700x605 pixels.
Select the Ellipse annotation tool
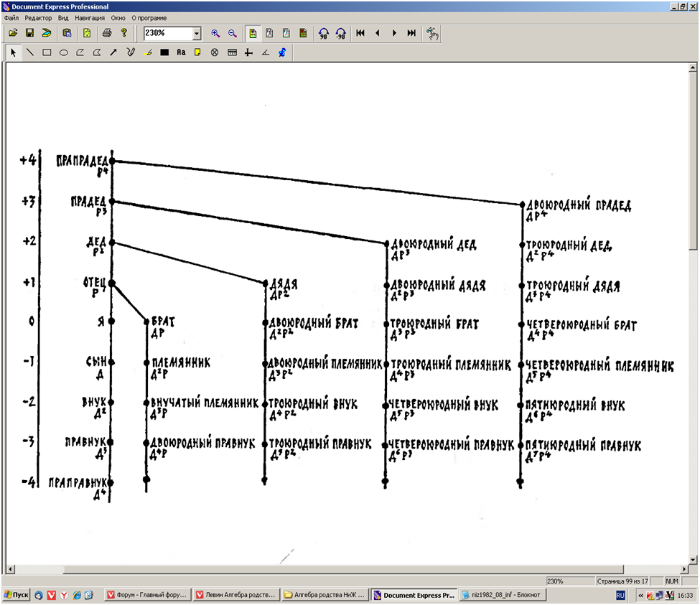[x=63, y=52]
